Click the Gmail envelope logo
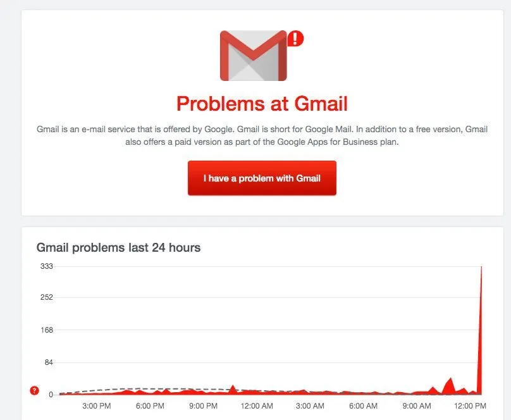The height and width of the screenshot is (420, 511). coord(253,56)
